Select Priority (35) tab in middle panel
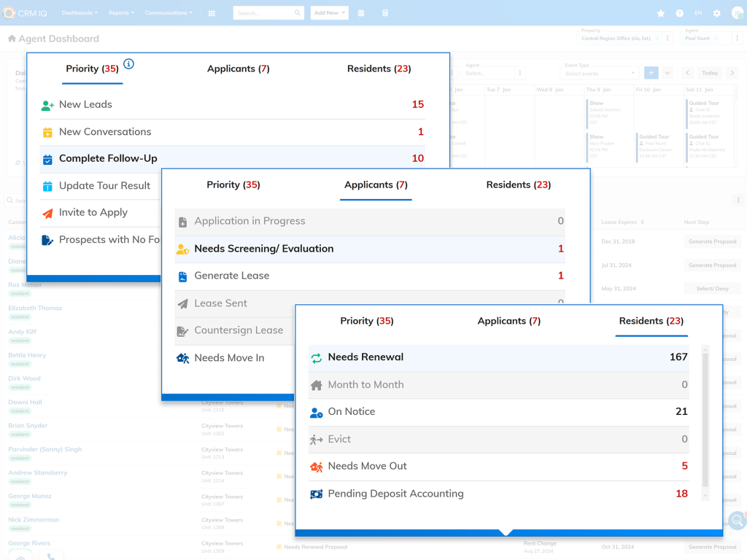 (x=233, y=184)
